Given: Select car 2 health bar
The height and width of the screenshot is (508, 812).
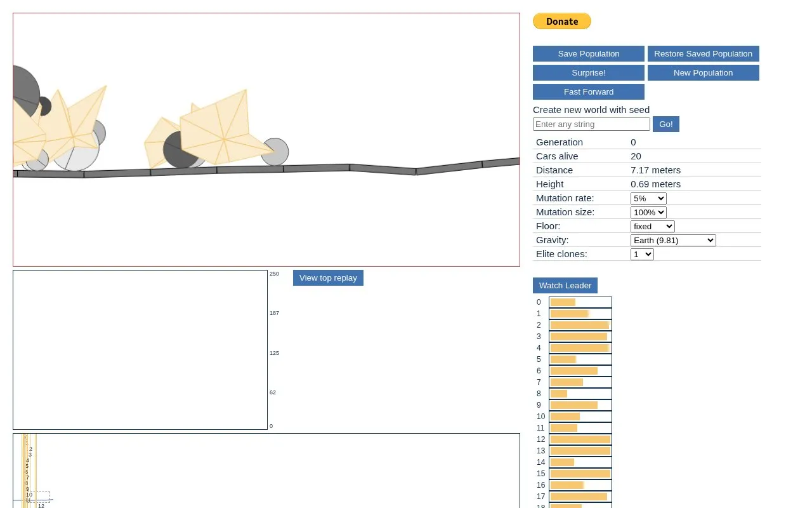Looking at the screenshot, I should pyautogui.click(x=580, y=325).
